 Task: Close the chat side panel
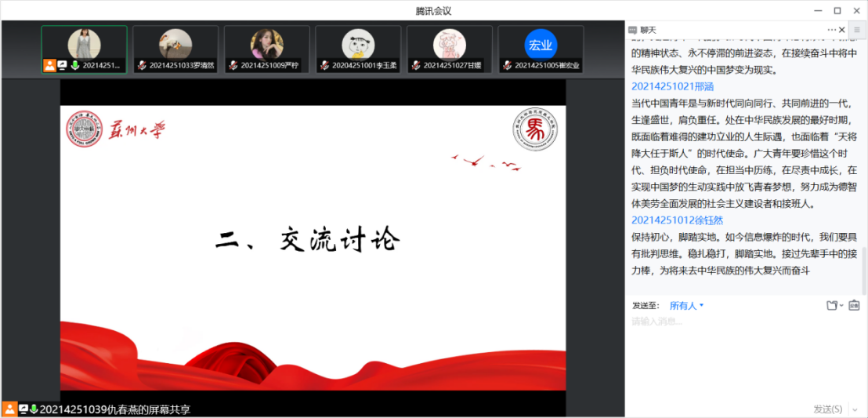click(x=842, y=30)
